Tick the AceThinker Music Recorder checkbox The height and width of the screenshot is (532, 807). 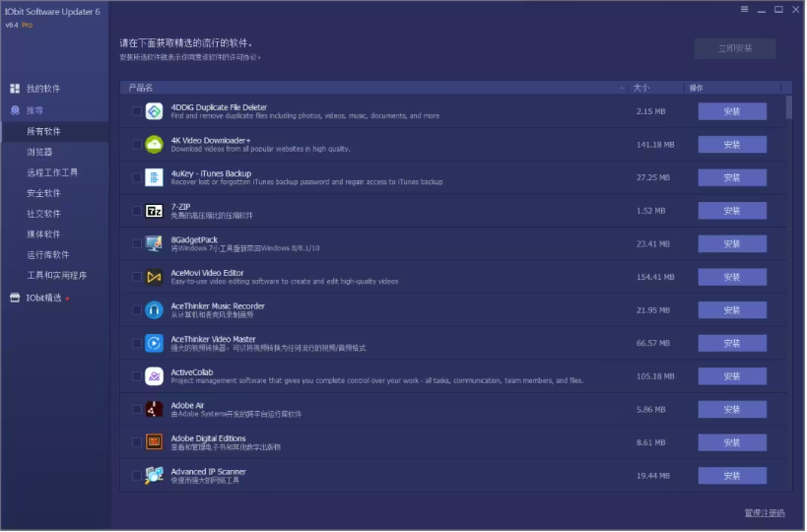137,310
